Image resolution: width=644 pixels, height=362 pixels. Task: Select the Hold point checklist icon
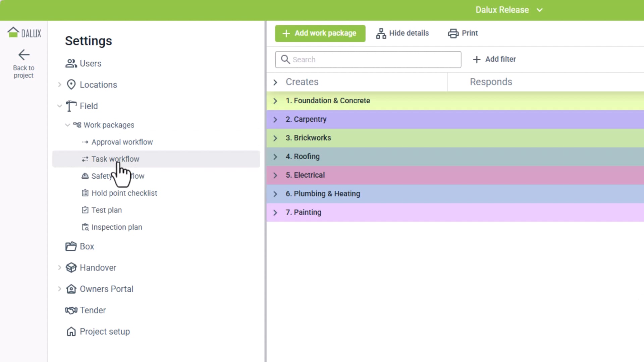click(85, 193)
